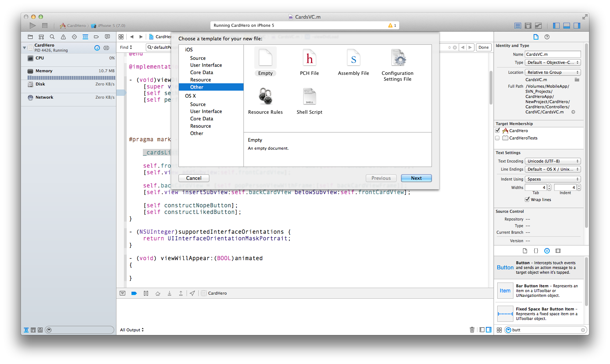Open the Location 'Relative to Group' dropdown

(553, 72)
